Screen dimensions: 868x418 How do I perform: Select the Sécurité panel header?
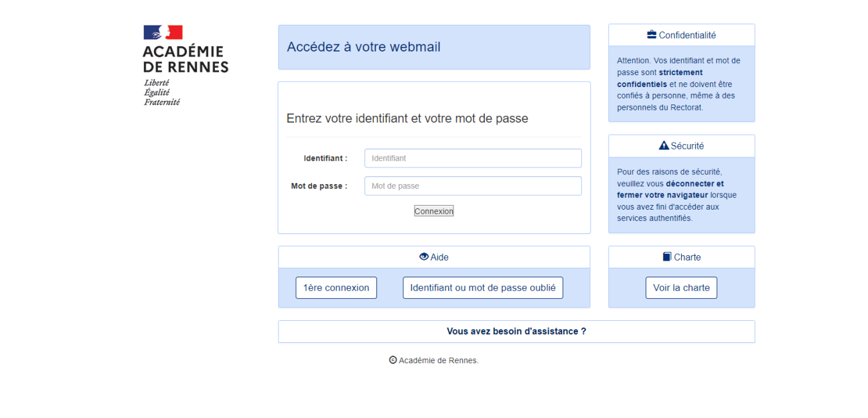(681, 145)
